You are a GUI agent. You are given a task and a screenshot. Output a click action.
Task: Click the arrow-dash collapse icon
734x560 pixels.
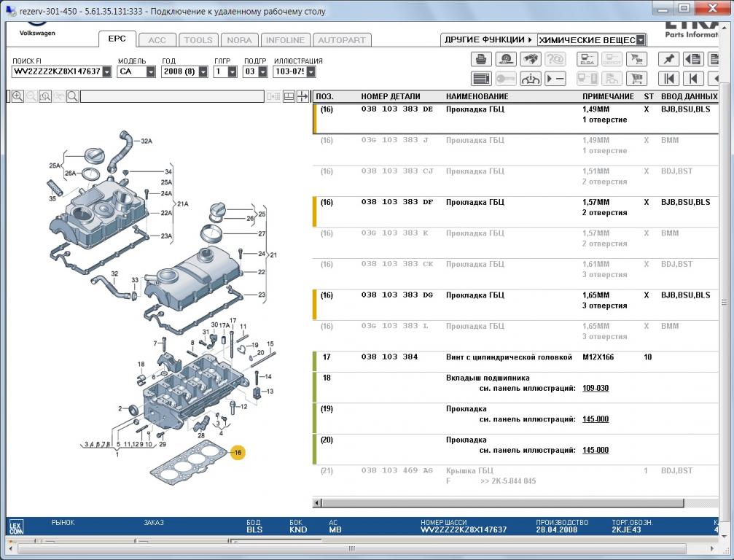(x=555, y=78)
